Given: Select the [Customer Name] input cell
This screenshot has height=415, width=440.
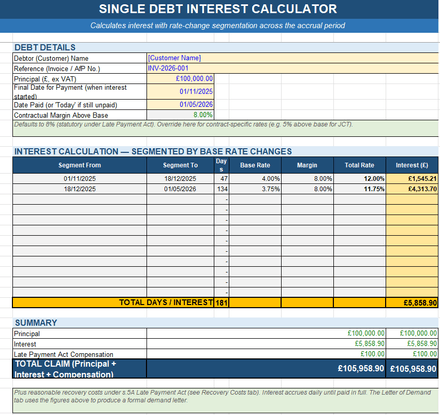Looking at the screenshot, I should [x=293, y=58].
